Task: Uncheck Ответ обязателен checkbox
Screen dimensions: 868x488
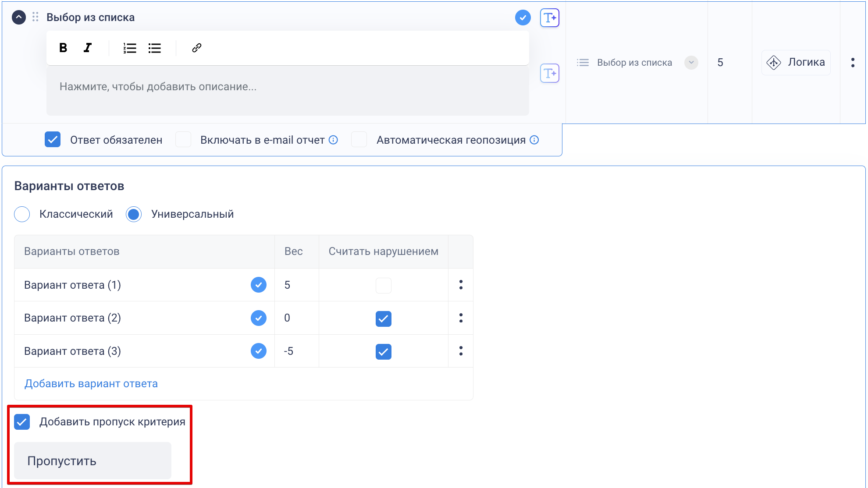Action: tap(53, 140)
